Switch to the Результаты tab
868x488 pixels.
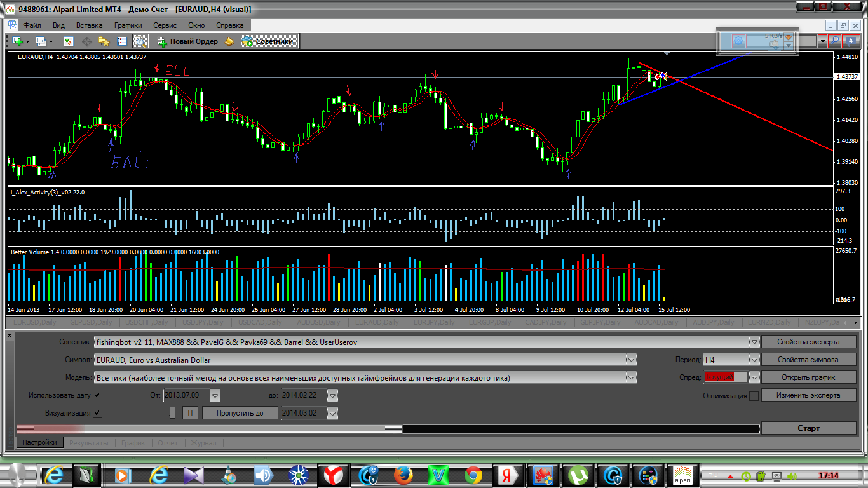point(89,442)
